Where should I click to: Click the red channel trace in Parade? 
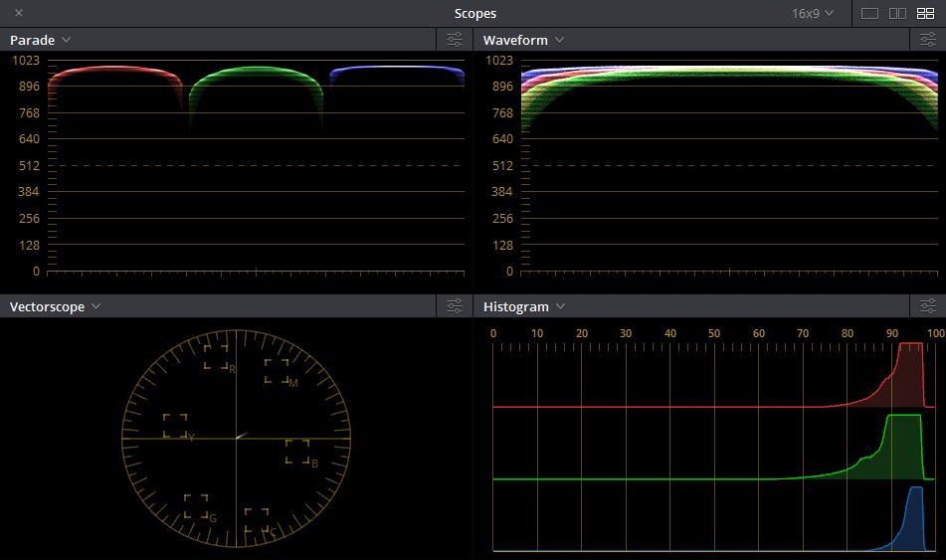pyautogui.click(x=114, y=70)
